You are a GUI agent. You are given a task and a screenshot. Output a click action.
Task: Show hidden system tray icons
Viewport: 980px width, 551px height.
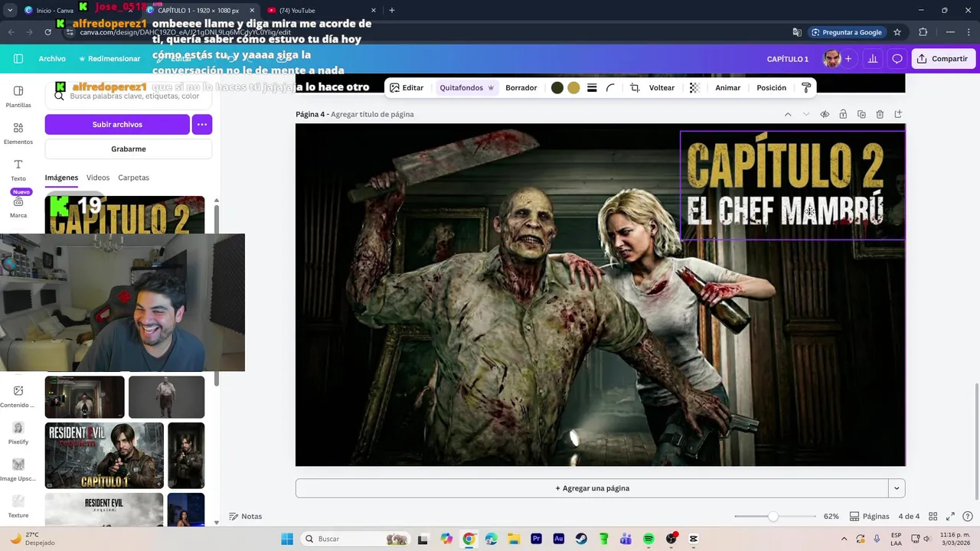click(x=844, y=539)
